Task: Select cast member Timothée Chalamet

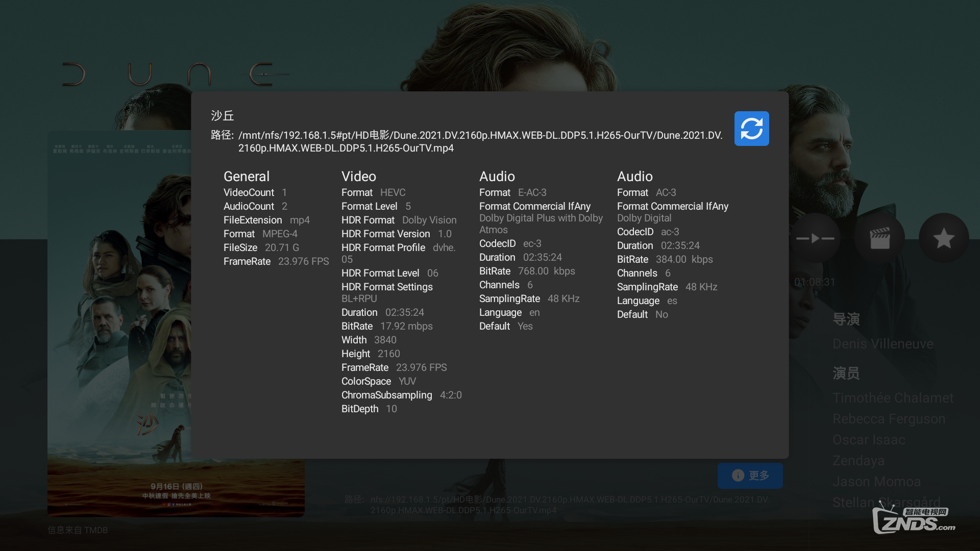Action: tap(893, 398)
